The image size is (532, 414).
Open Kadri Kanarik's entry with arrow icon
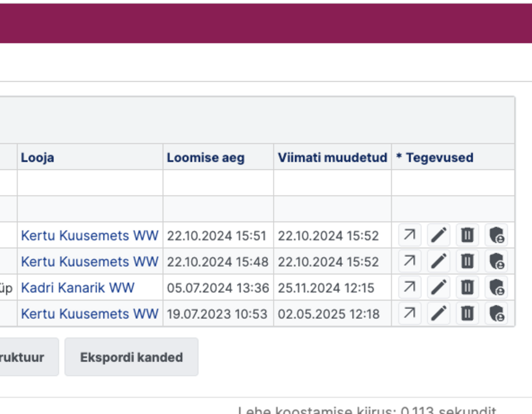[410, 287]
